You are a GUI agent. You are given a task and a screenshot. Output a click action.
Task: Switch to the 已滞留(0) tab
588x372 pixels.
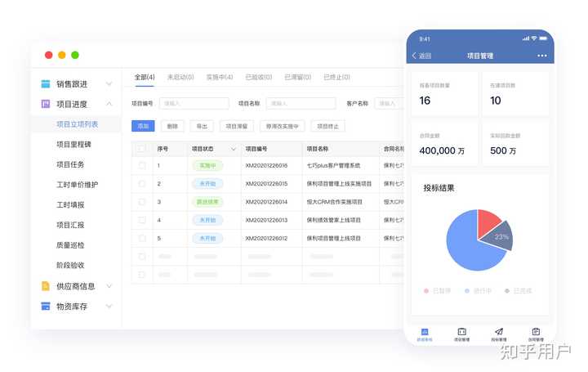(x=298, y=77)
